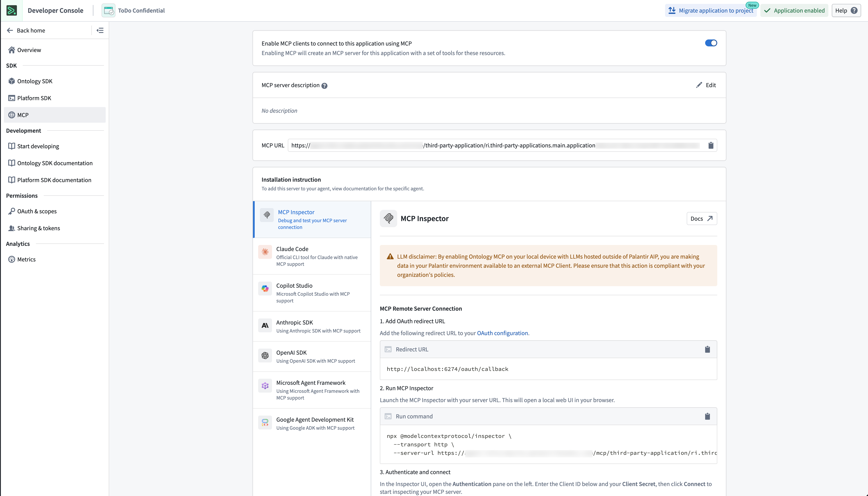The height and width of the screenshot is (496, 868).
Task: Click the Application enabled status button
Action: [794, 11]
